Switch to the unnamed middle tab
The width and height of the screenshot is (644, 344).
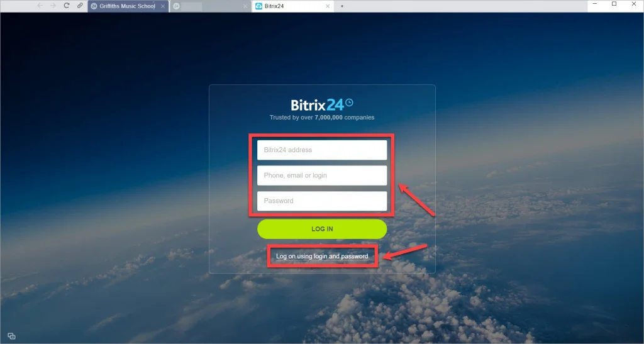[210, 6]
